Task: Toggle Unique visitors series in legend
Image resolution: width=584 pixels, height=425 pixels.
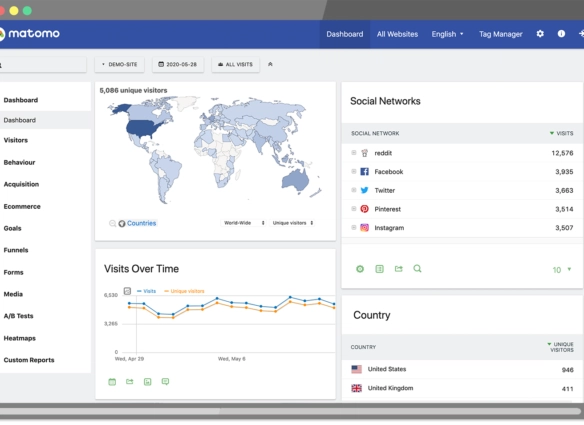Action: point(184,291)
